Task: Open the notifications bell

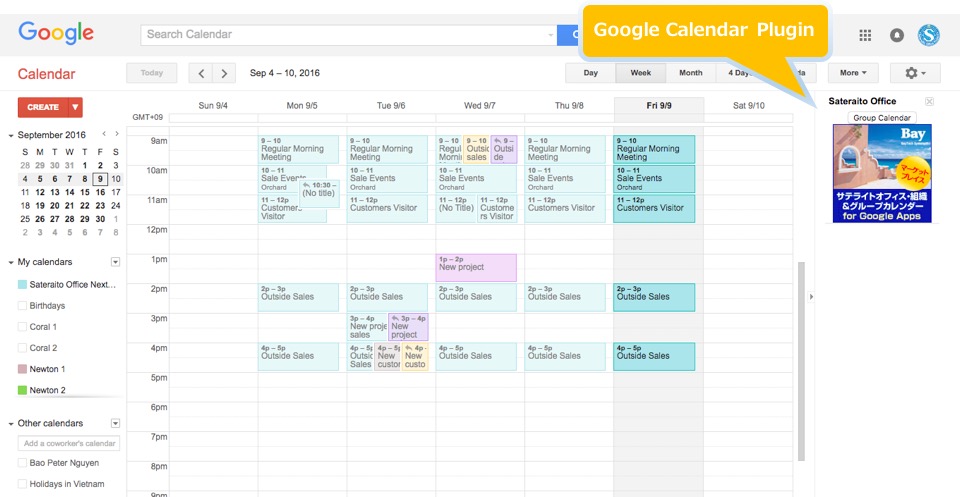Action: coord(897,35)
